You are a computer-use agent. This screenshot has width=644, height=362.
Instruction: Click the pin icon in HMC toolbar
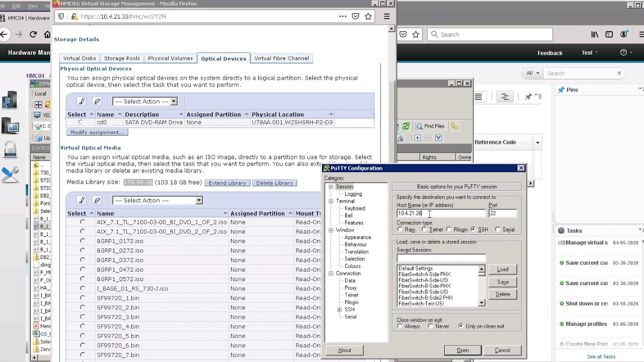(528, 97)
